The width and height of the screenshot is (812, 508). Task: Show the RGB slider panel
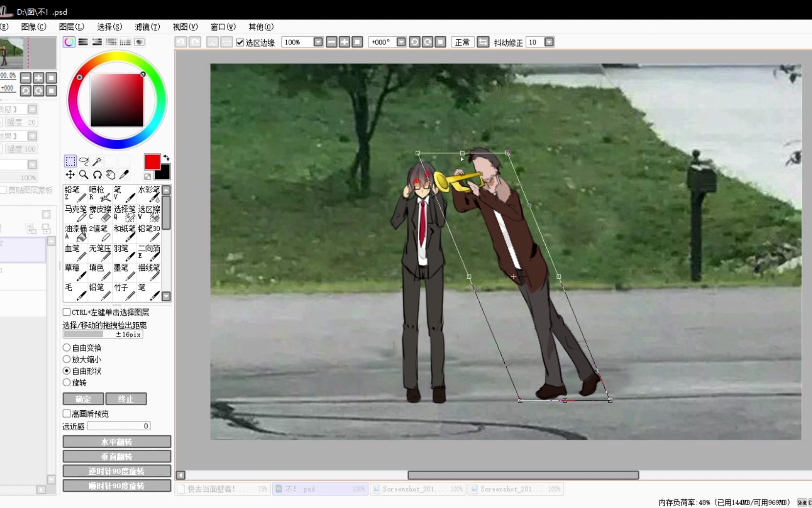[x=83, y=42]
